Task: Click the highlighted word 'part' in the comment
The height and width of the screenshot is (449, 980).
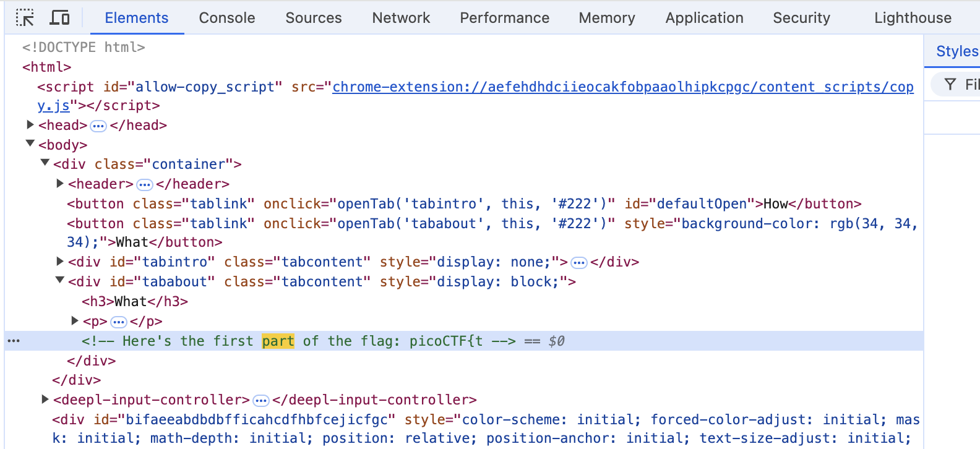Action: [x=278, y=341]
